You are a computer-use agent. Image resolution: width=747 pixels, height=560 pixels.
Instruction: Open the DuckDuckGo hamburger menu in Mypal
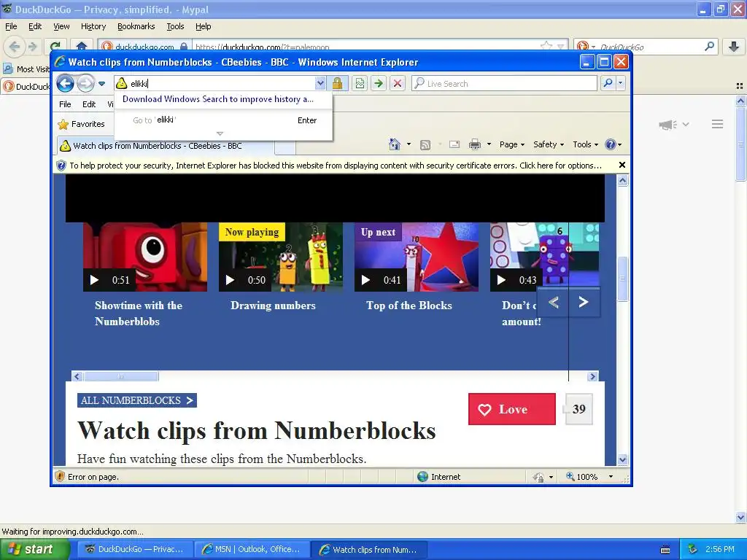point(718,124)
